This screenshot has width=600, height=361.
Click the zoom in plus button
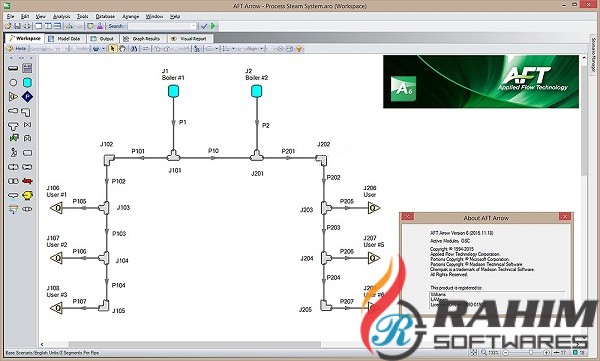click(546, 353)
